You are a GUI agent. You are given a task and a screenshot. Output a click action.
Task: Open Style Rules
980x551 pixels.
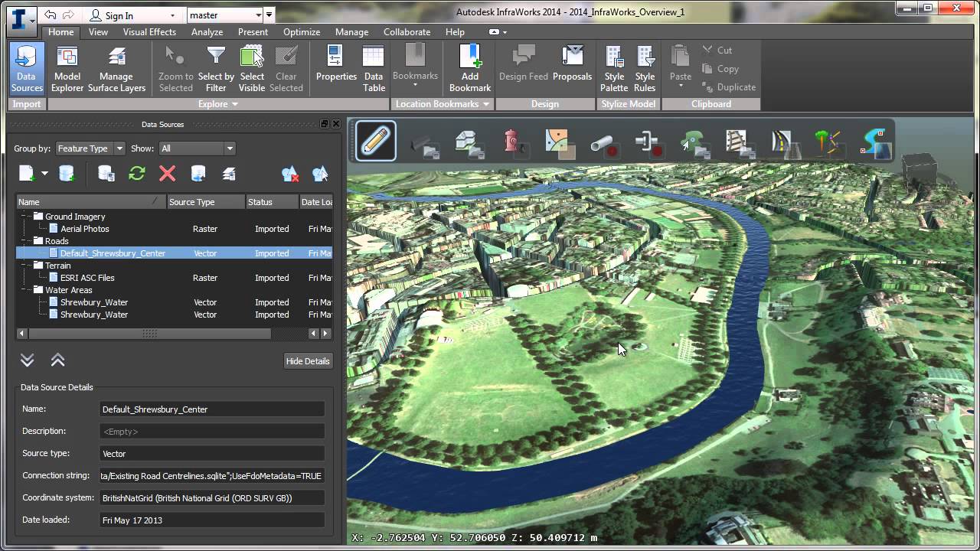click(645, 69)
